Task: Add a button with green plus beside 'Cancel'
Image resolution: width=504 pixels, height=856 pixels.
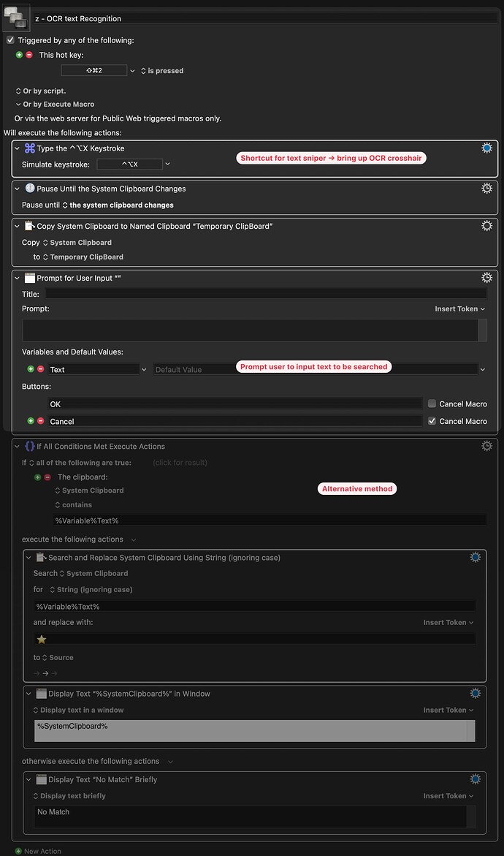Action: [x=31, y=421]
